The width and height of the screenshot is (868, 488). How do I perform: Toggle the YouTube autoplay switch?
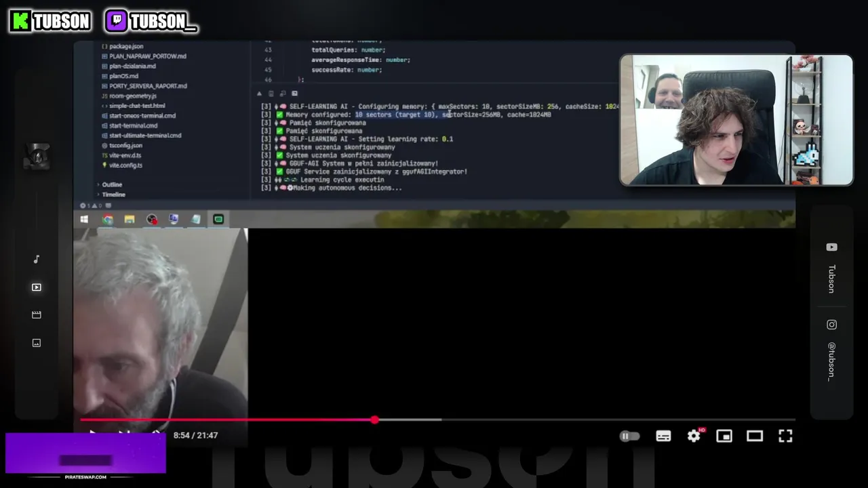click(x=630, y=436)
